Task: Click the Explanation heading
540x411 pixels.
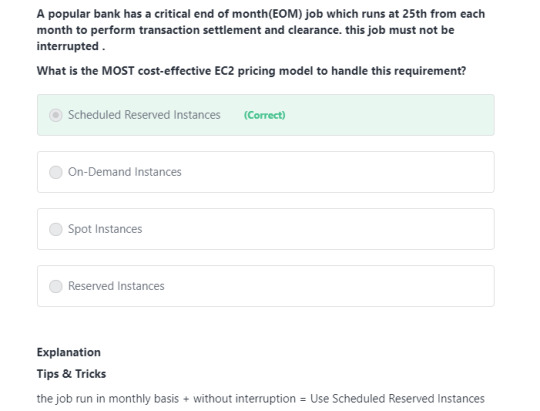Action: click(x=69, y=352)
